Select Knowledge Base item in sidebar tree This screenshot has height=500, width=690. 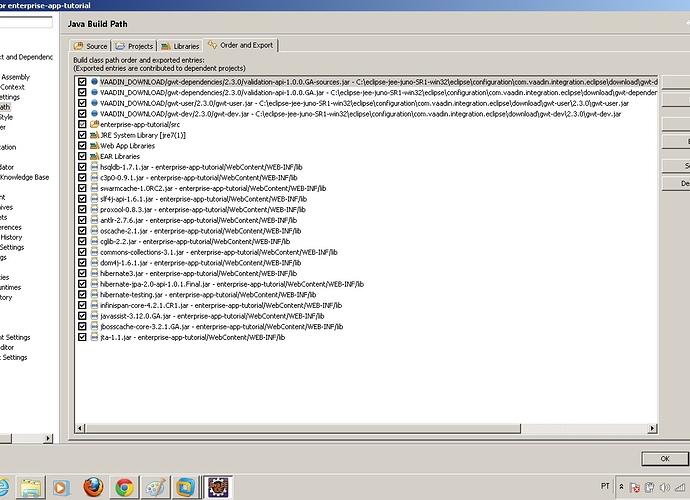(25, 177)
